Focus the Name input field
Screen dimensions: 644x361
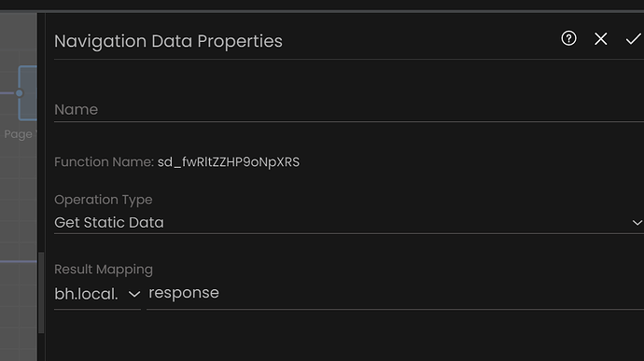[x=349, y=110]
